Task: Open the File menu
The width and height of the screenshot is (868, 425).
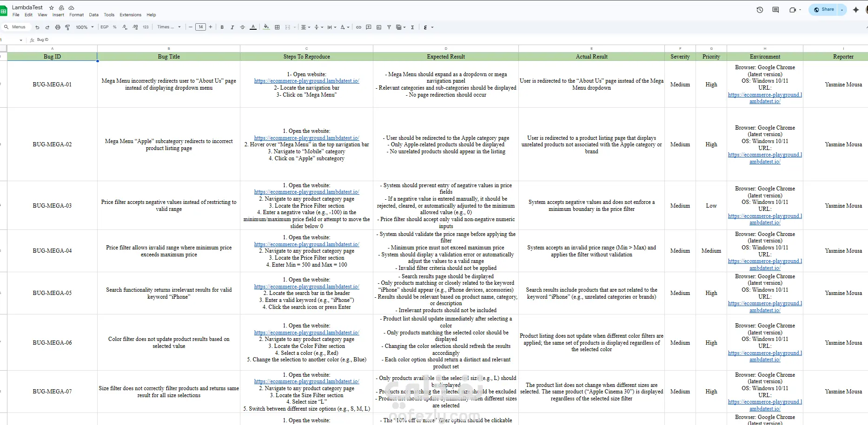Action: click(x=16, y=15)
